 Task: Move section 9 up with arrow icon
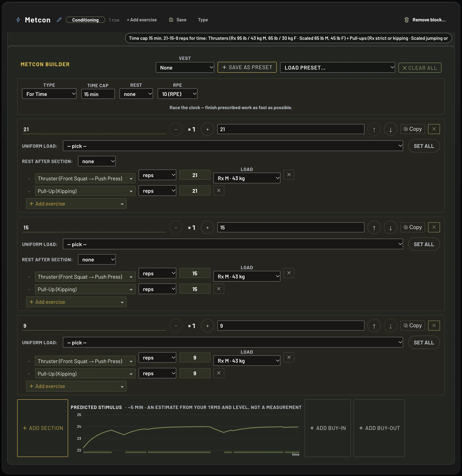tap(374, 326)
